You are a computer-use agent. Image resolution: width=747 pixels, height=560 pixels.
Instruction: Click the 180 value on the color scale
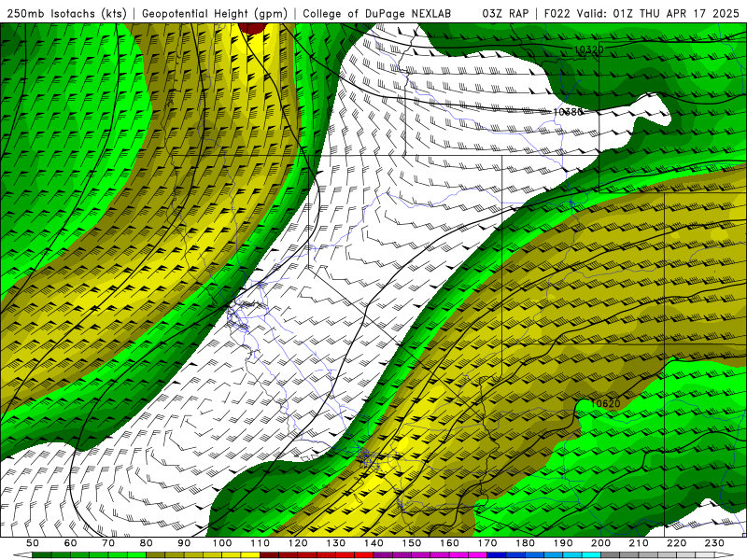525,543
